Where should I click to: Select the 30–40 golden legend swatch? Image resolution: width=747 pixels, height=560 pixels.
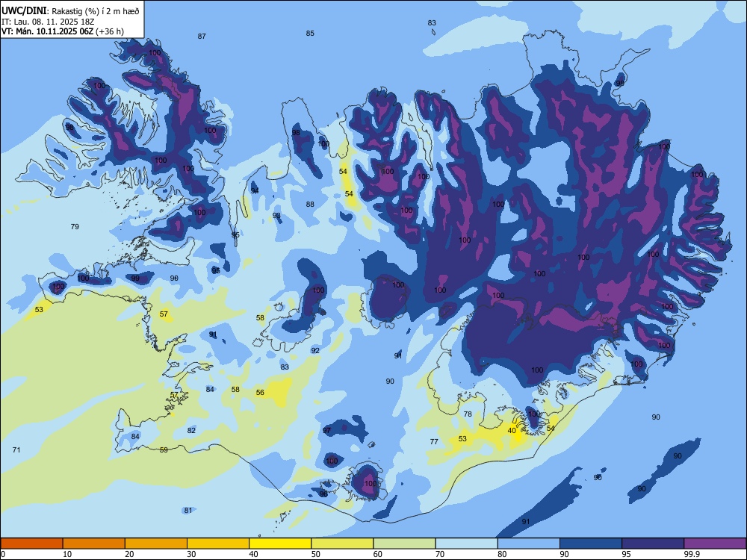218,544
